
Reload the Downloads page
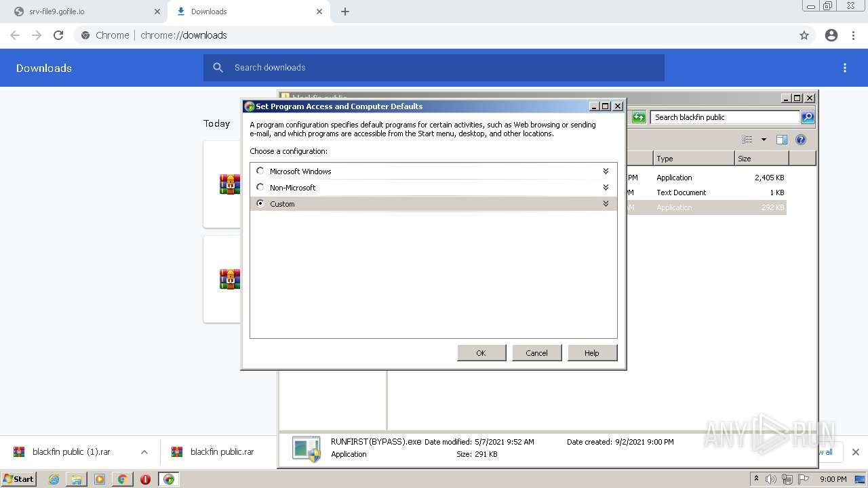click(58, 35)
